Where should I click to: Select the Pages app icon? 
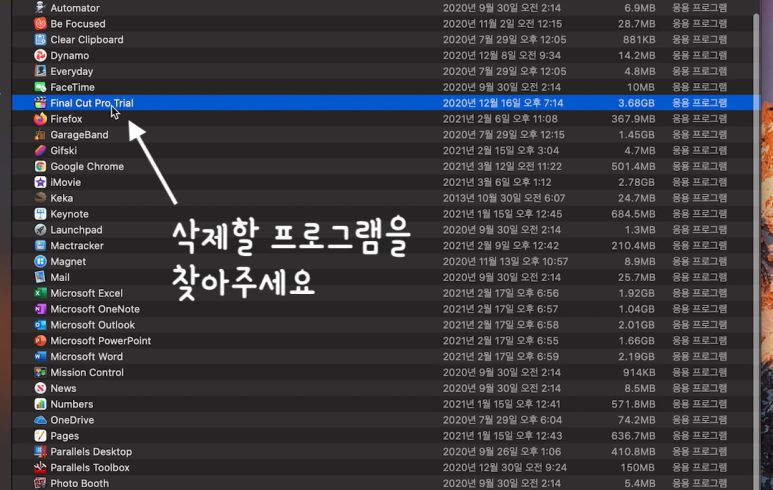click(40, 436)
